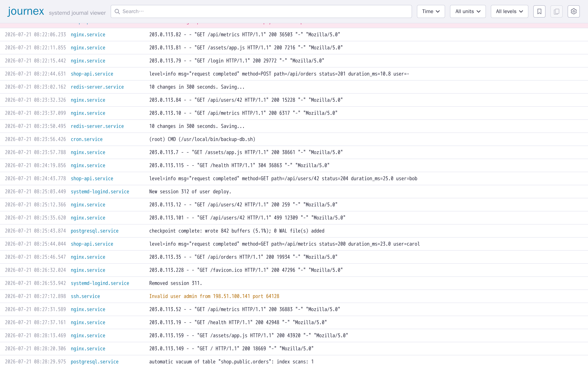
Task: Click redis-server.service at 08:23:02.162
Action: click(x=97, y=87)
